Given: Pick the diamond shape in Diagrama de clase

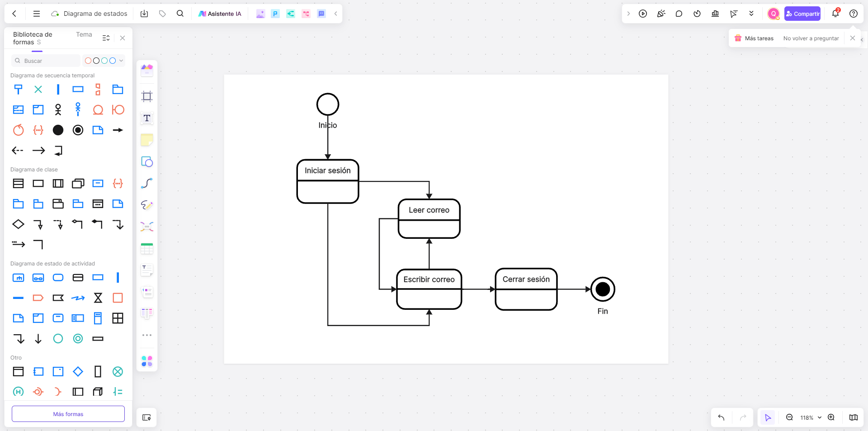Looking at the screenshot, I should [18, 224].
